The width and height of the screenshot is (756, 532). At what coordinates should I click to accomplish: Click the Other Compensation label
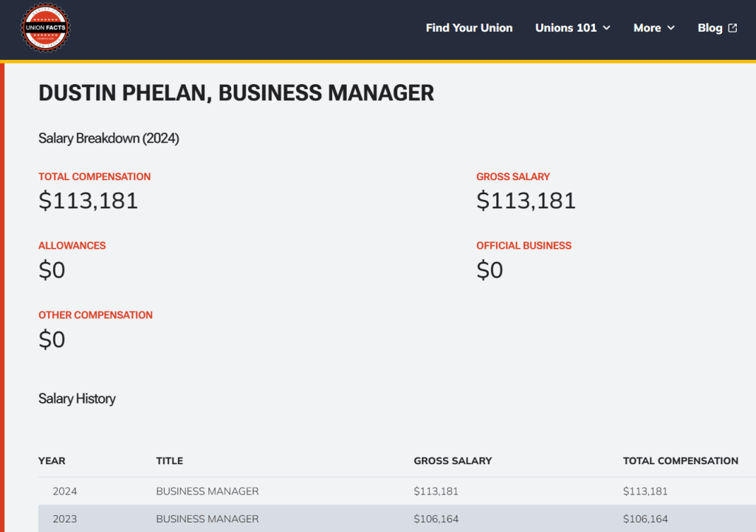95,315
